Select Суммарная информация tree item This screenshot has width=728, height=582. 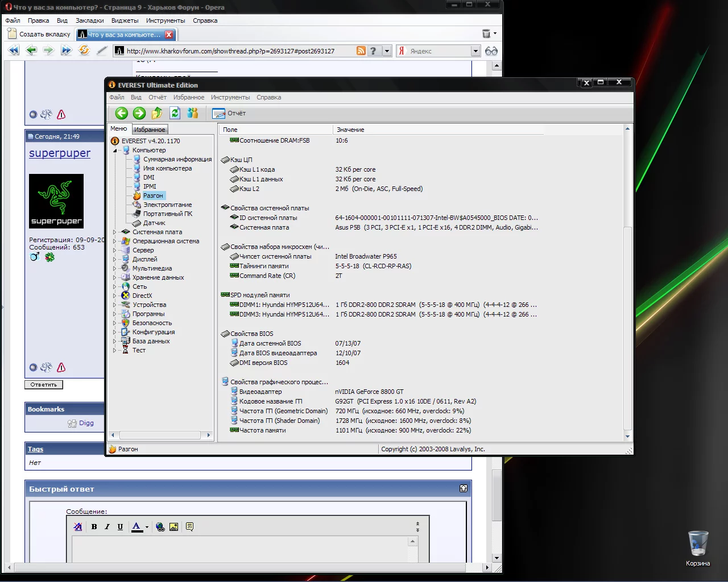[177, 159]
